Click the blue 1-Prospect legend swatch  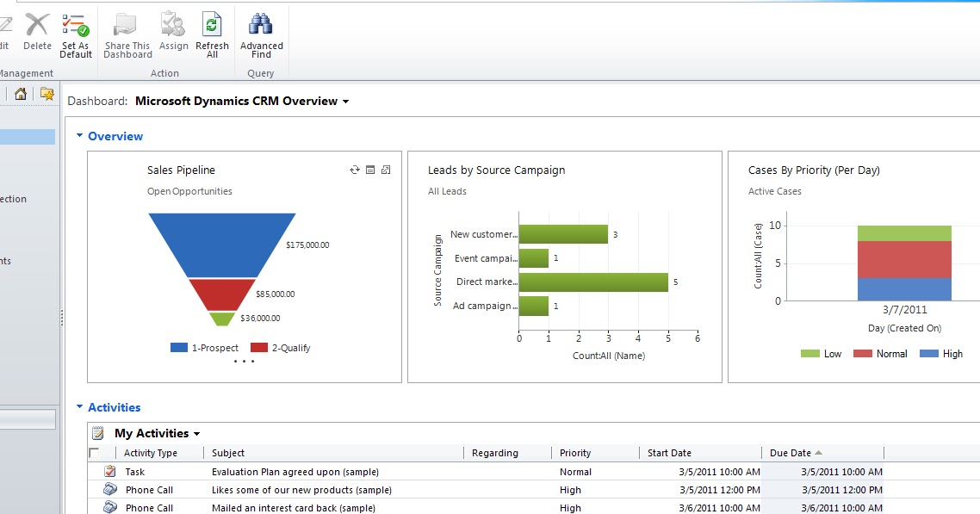(x=179, y=347)
